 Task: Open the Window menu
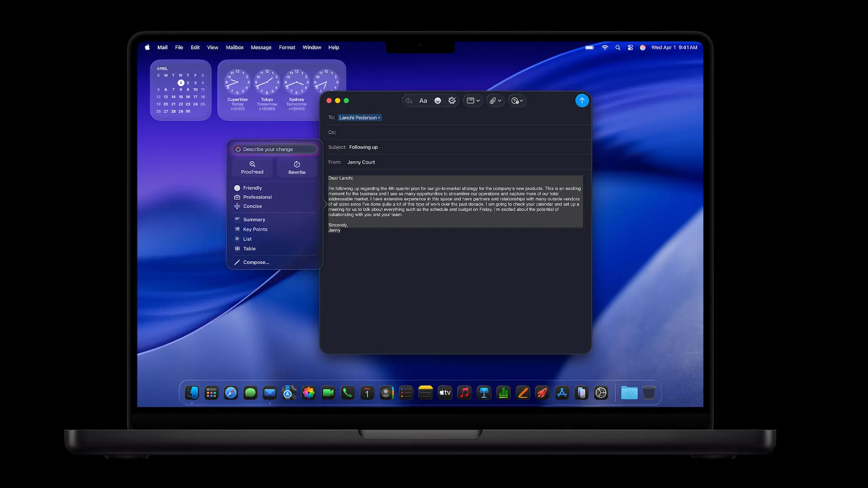click(312, 47)
